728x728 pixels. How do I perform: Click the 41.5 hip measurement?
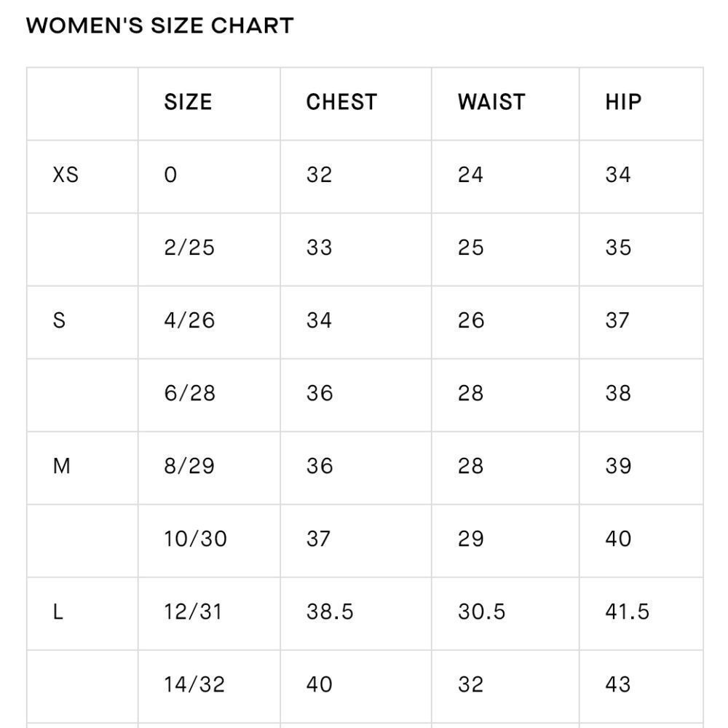click(627, 612)
